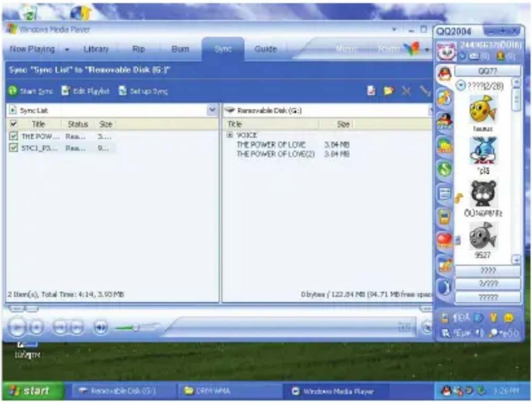Sort Sync List by Size column
This screenshot has width=532, height=402.
(x=105, y=124)
